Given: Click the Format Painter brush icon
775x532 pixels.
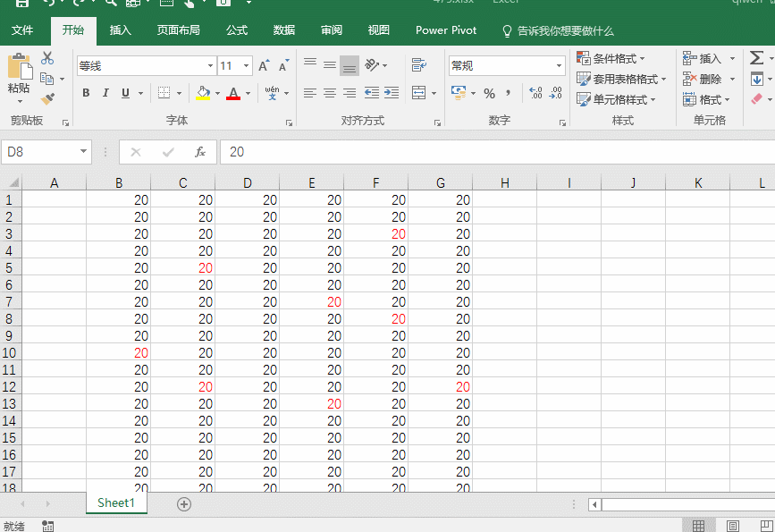Looking at the screenshot, I should coord(47,99).
